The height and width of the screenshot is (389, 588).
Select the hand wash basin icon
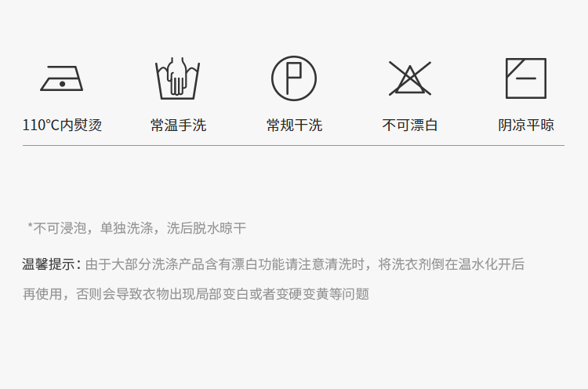tap(178, 78)
